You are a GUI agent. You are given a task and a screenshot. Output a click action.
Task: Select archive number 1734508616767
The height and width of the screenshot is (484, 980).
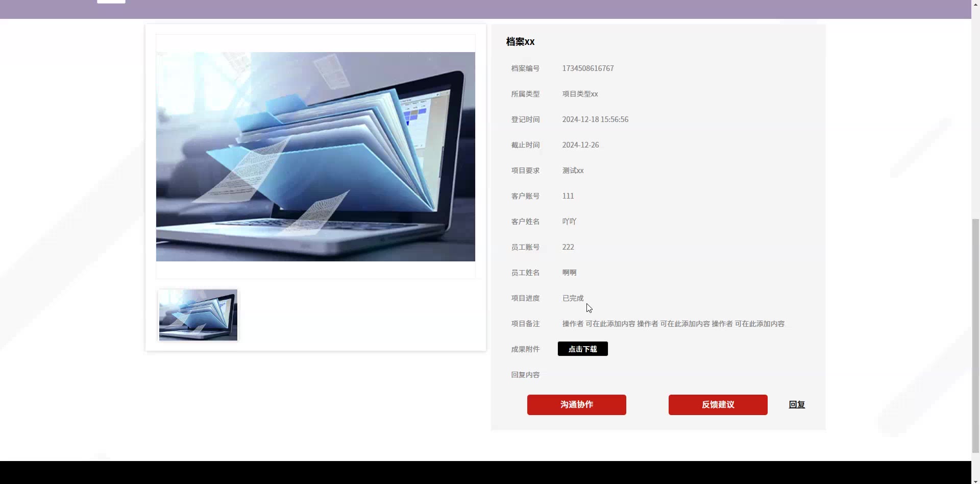tap(588, 68)
